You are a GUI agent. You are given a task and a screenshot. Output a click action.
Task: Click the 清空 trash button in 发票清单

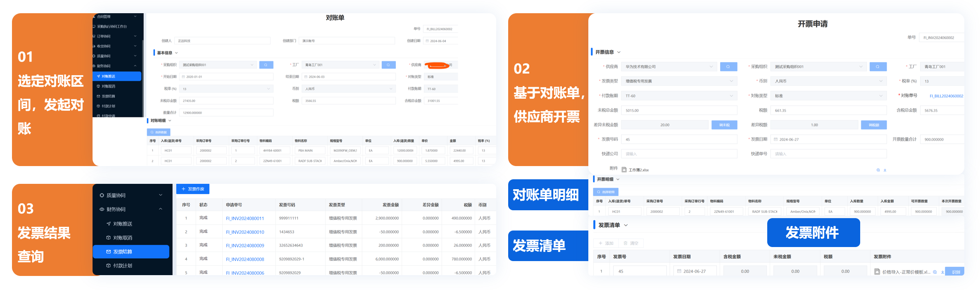pos(631,243)
